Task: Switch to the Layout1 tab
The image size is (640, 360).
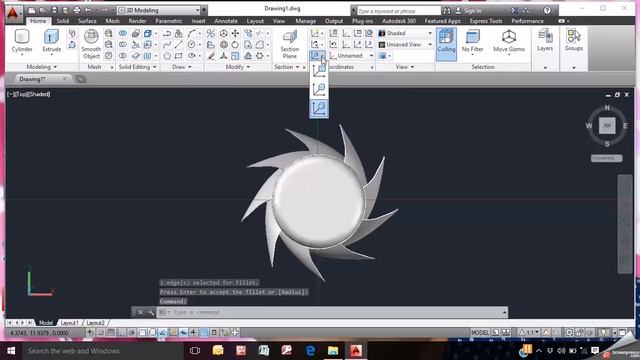Action: [69, 323]
